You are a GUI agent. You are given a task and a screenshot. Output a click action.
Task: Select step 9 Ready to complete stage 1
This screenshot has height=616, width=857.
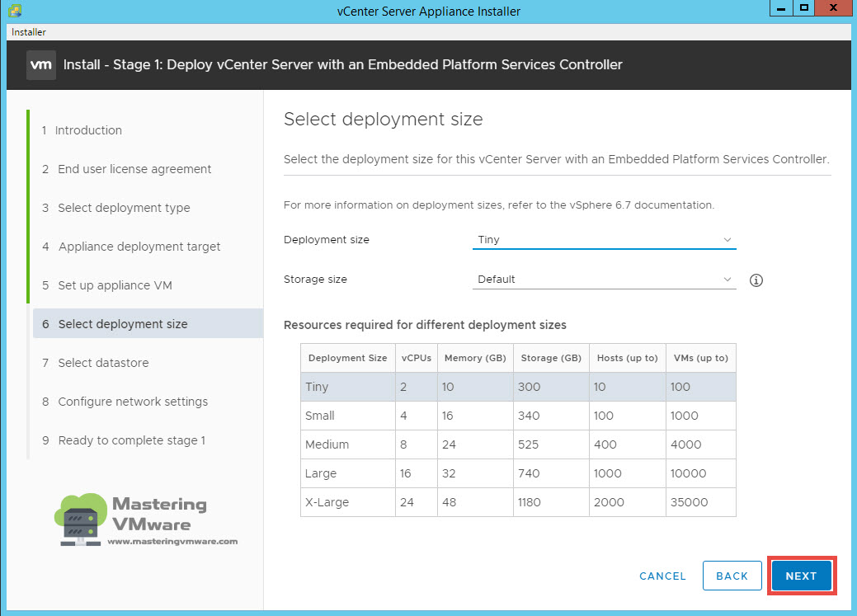pos(124,440)
